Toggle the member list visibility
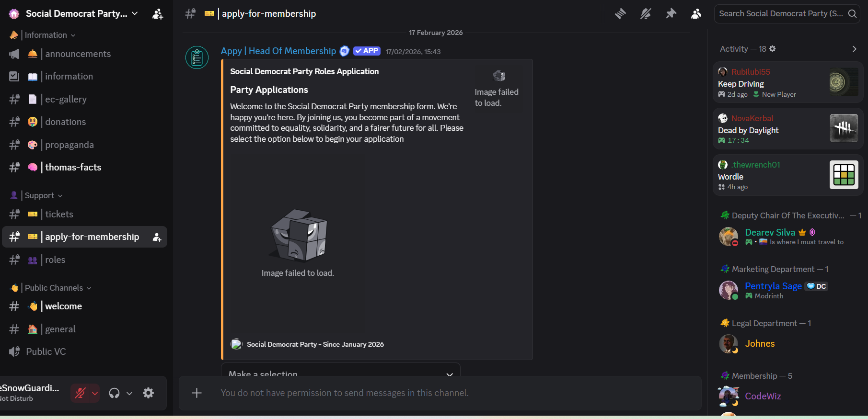The width and height of the screenshot is (868, 419). click(696, 14)
